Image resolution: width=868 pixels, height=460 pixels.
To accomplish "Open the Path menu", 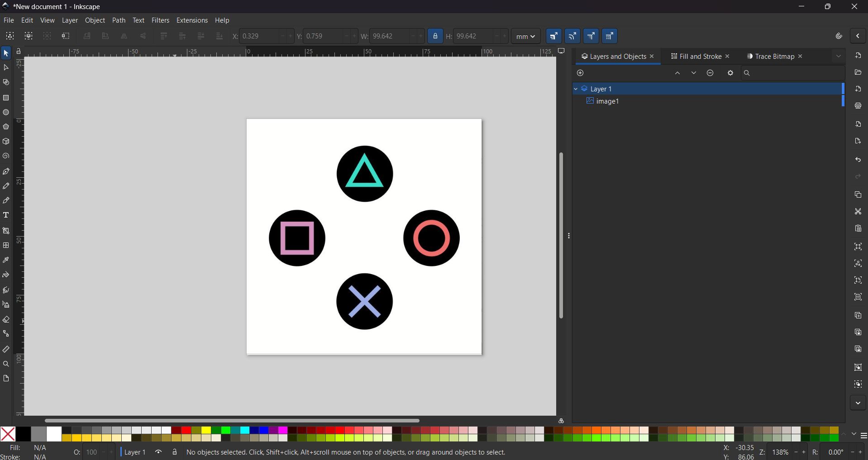I will coord(119,20).
